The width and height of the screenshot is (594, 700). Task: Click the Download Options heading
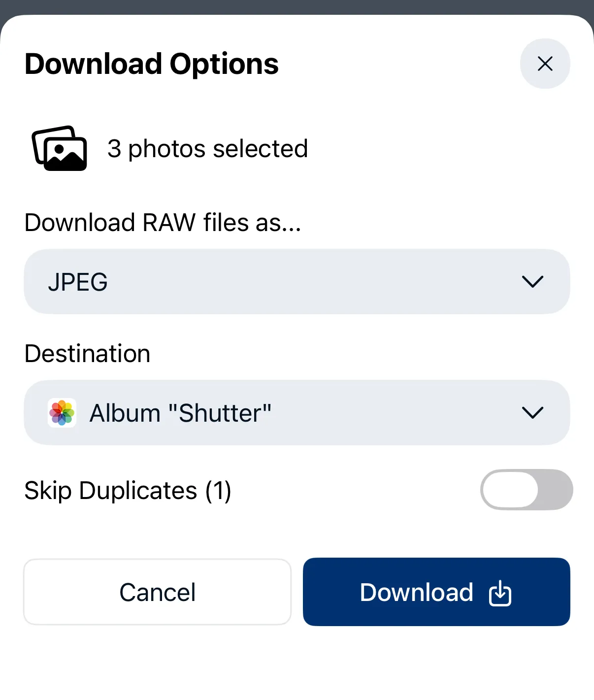pos(152,64)
